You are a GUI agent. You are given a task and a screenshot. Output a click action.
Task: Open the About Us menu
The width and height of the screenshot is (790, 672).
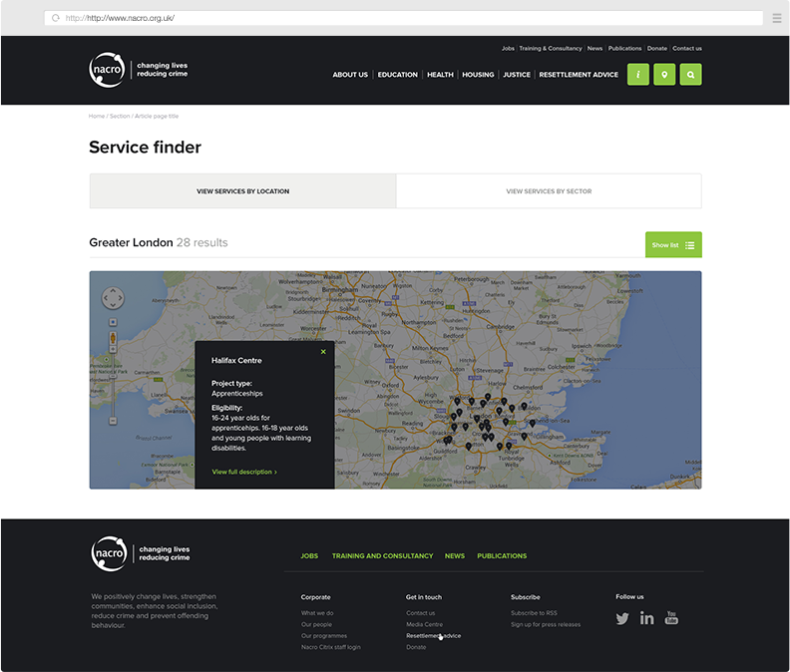(x=350, y=75)
